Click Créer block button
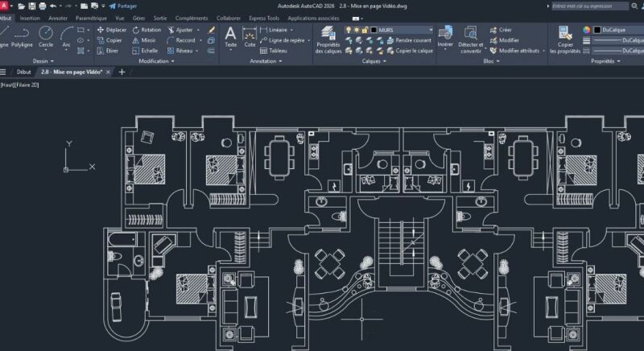Viewport: 644px width, 351px height. click(501, 30)
